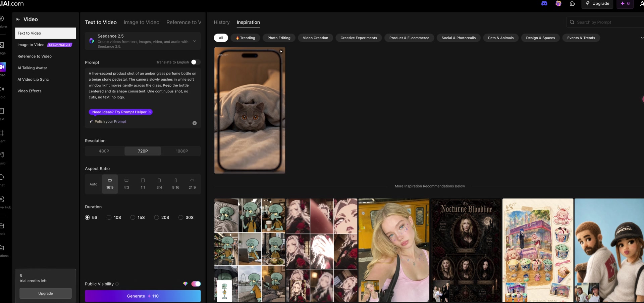
Task: Click the fire icon on Trending chip
Action: pos(237,38)
